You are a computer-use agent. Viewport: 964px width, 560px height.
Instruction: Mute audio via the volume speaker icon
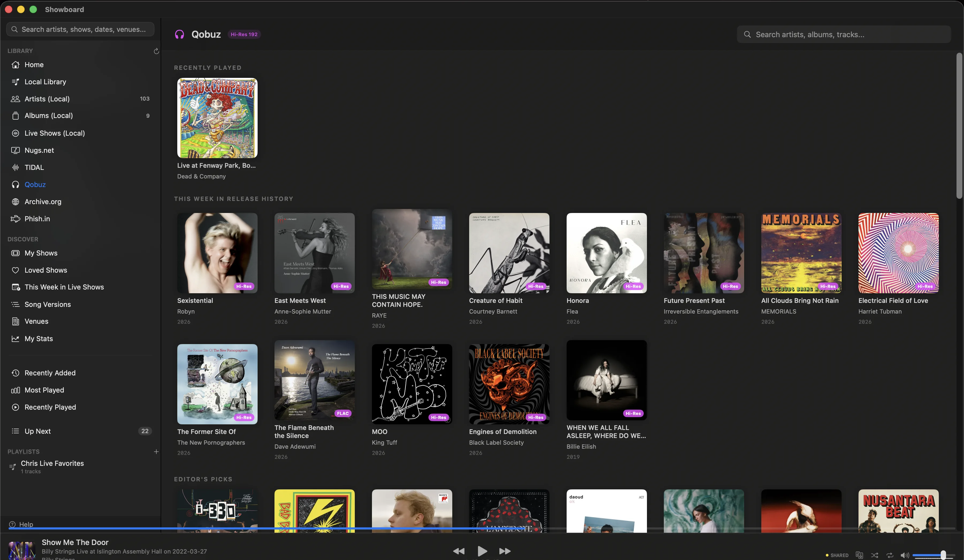[x=905, y=555]
